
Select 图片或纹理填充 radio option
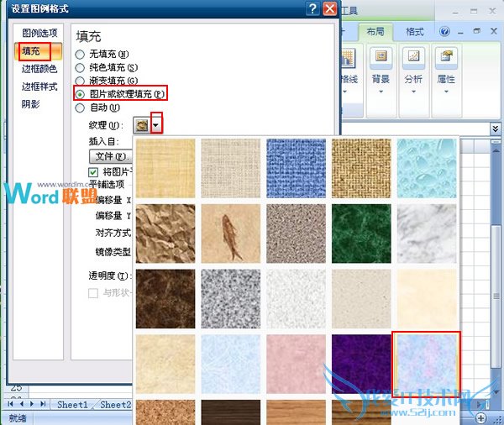coord(80,94)
